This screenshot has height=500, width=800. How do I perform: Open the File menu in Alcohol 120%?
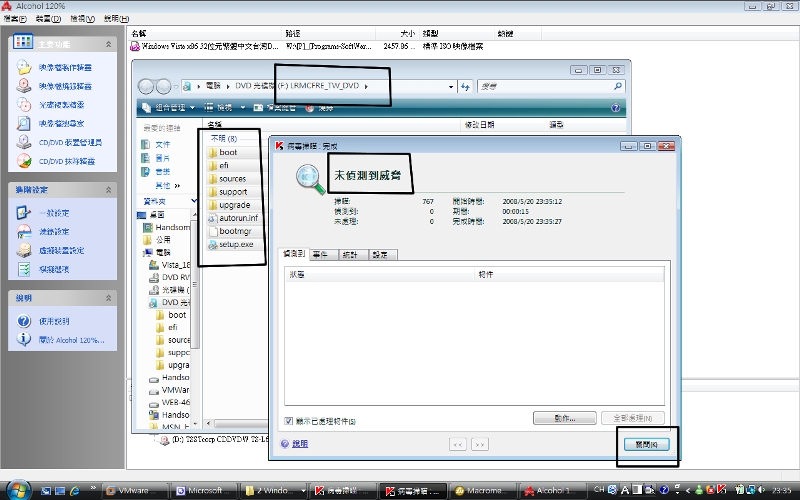(x=15, y=19)
